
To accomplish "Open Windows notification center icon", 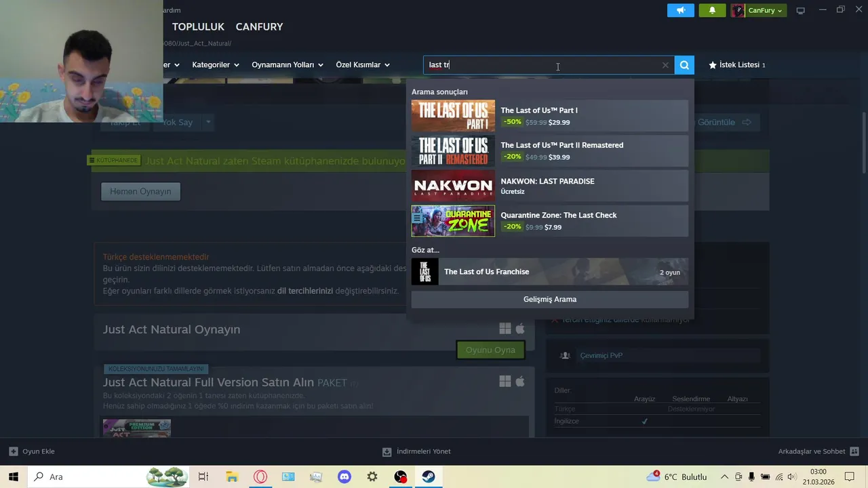I will click(850, 476).
